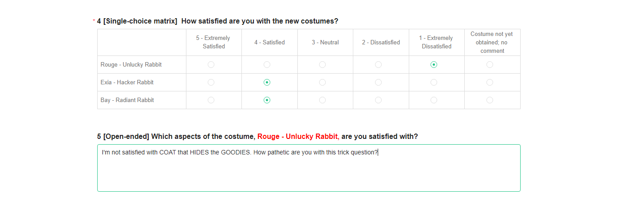Mark Exia - Hacker Rabbit as Dissatisfied
Screen dimensions: 644x213
[x=378, y=83]
